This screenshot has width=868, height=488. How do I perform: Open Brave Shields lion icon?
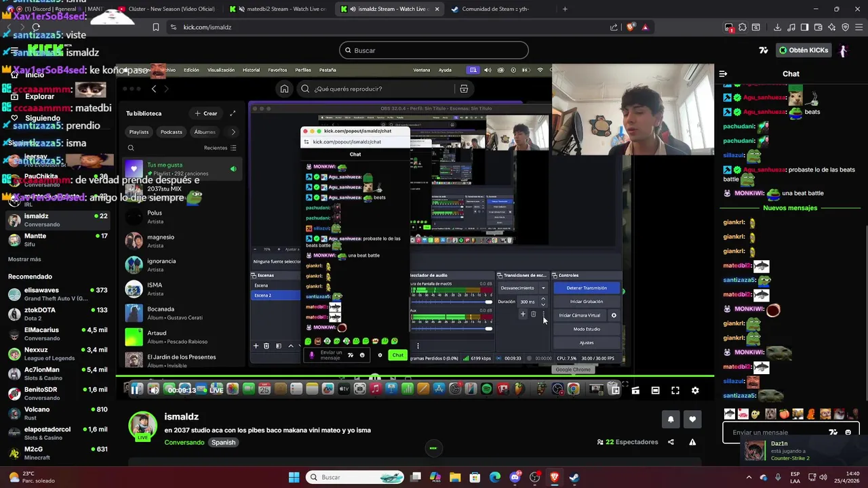[631, 27]
